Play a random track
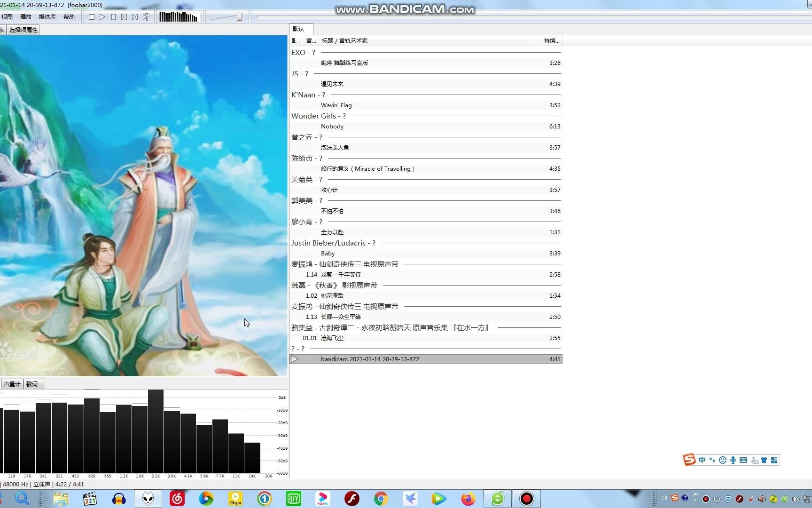 click(x=146, y=17)
